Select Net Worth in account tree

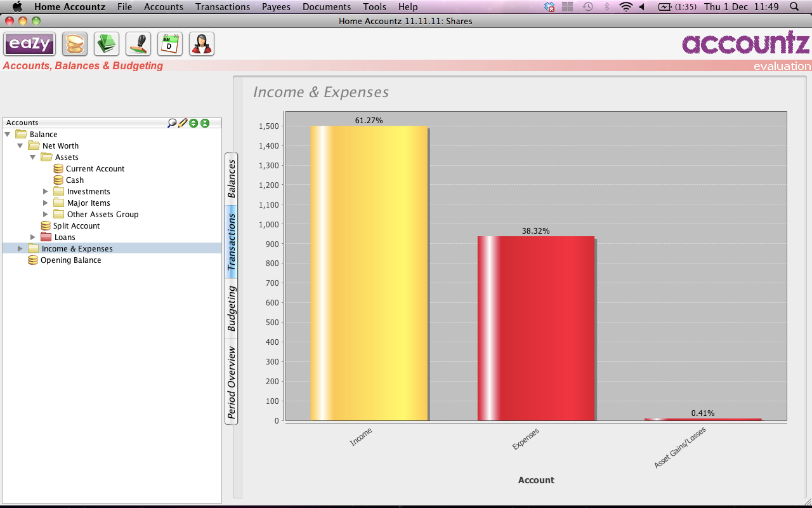(60, 145)
